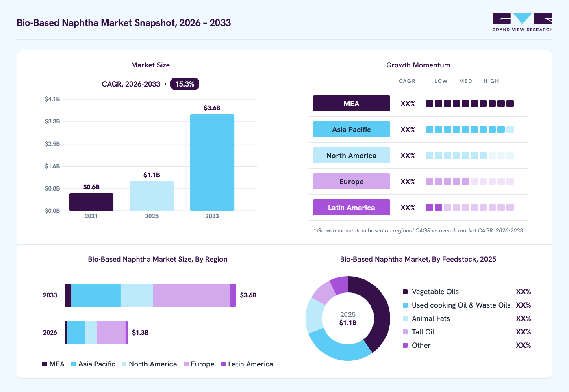Click the Market Size section title
569x392 pixels.
150,65
